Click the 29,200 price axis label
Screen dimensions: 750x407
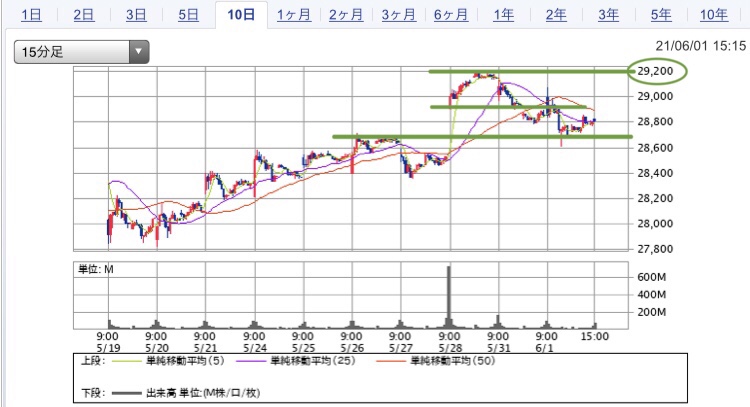655,71
